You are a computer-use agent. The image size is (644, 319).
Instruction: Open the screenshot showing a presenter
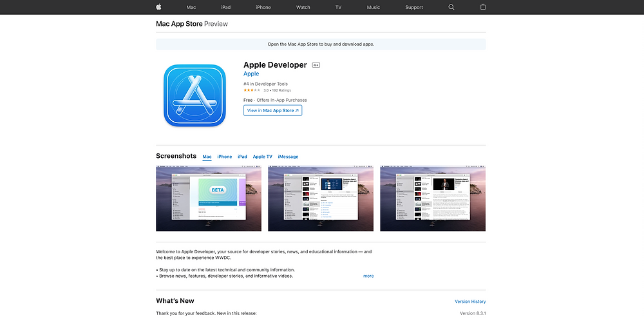point(433,198)
